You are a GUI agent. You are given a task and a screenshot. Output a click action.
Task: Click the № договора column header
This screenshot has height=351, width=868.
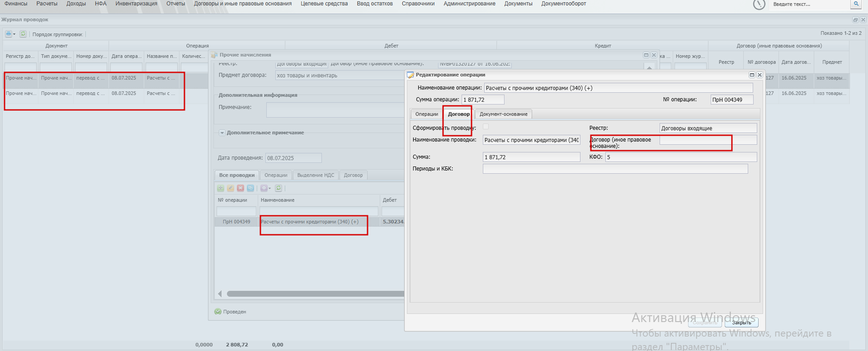pos(762,62)
